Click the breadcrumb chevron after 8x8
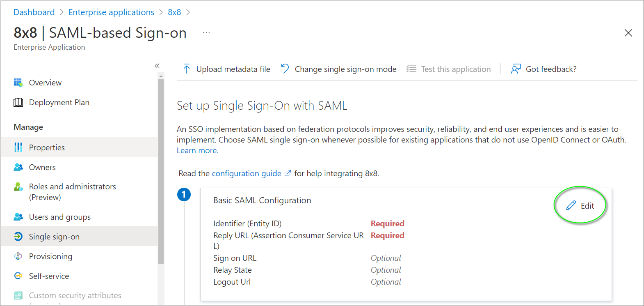Screen dimensions: 644x306 coord(188,12)
